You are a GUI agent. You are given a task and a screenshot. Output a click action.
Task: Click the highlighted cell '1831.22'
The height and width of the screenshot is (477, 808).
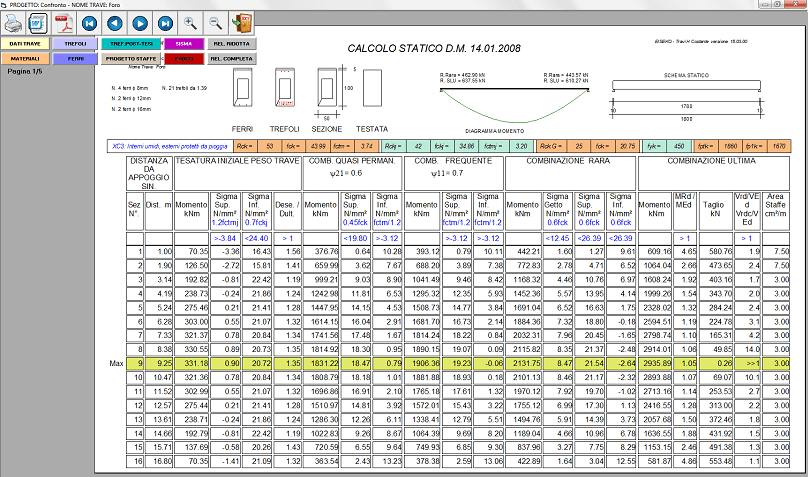click(321, 363)
